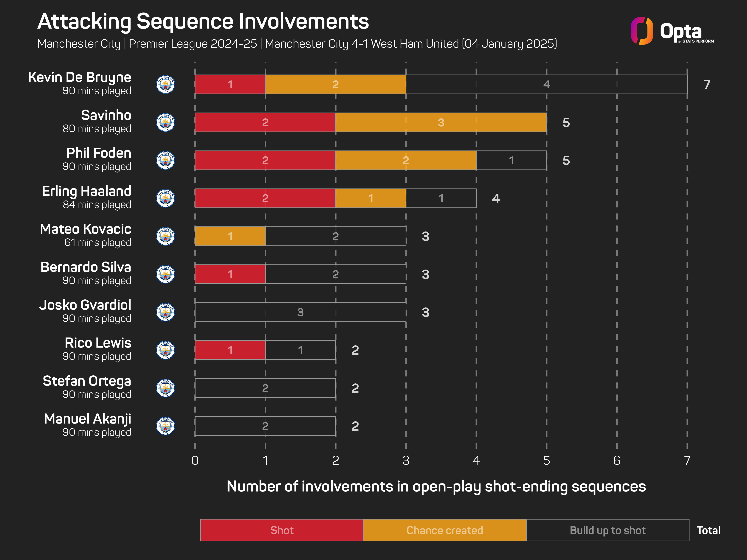Viewport: 747px width, 560px height.
Task: Click the Bernardo Silva player name
Action: pyautogui.click(x=86, y=267)
